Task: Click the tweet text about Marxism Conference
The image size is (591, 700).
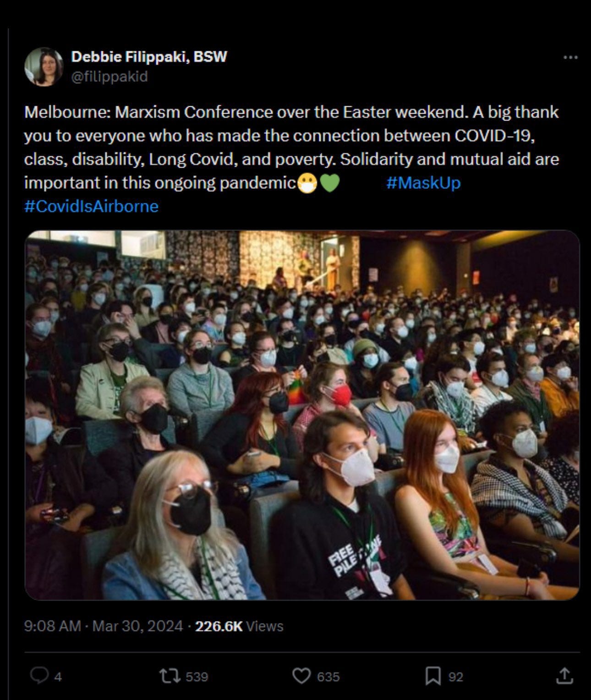Action: 291,148
